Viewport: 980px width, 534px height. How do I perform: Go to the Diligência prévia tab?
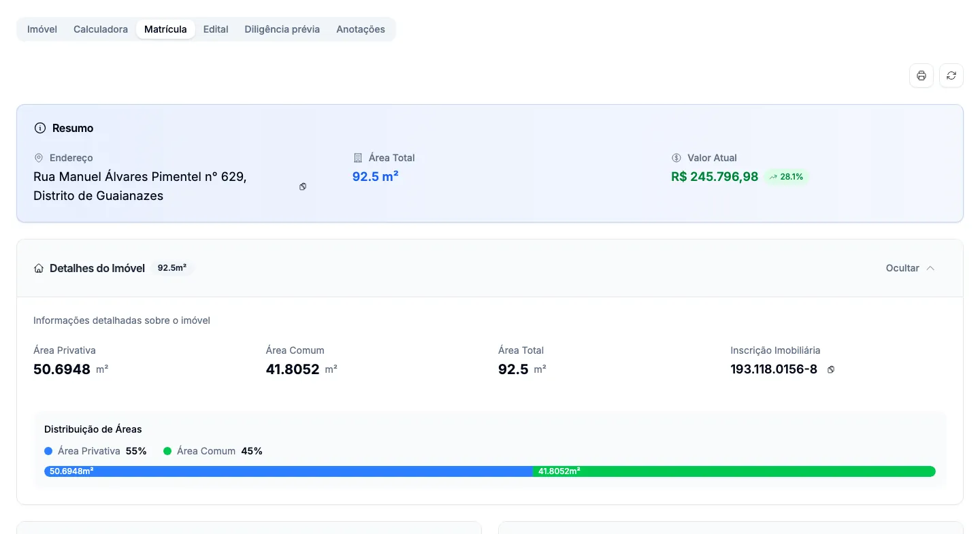click(x=282, y=29)
